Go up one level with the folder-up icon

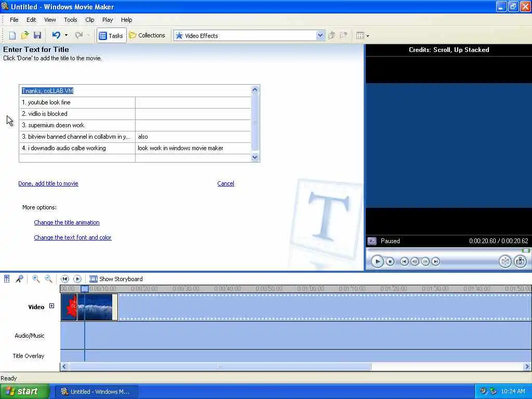332,35
